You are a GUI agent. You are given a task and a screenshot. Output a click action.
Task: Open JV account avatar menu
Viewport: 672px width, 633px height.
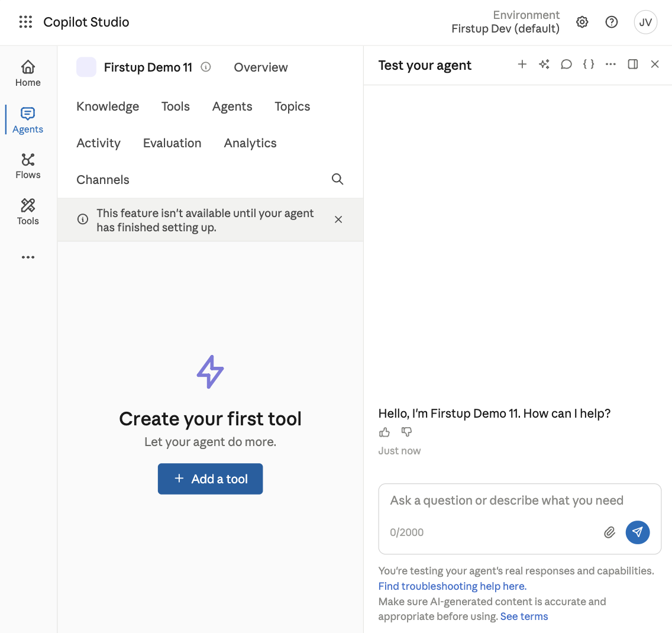tap(645, 22)
